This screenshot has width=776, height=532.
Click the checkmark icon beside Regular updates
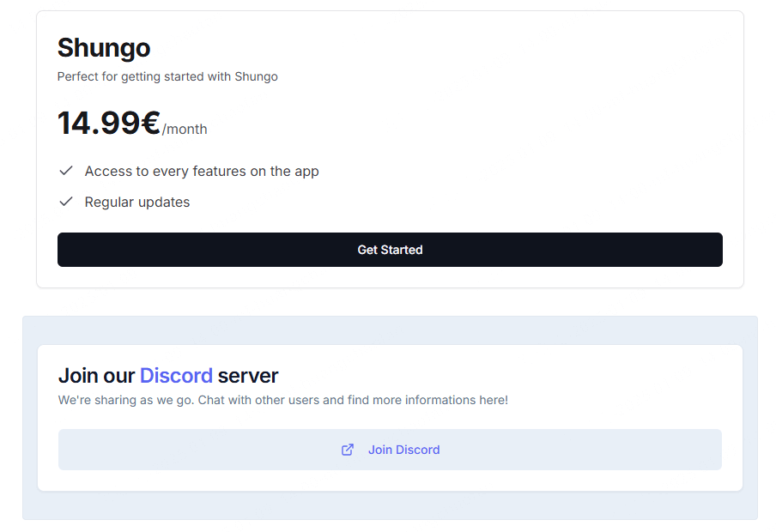[66, 202]
